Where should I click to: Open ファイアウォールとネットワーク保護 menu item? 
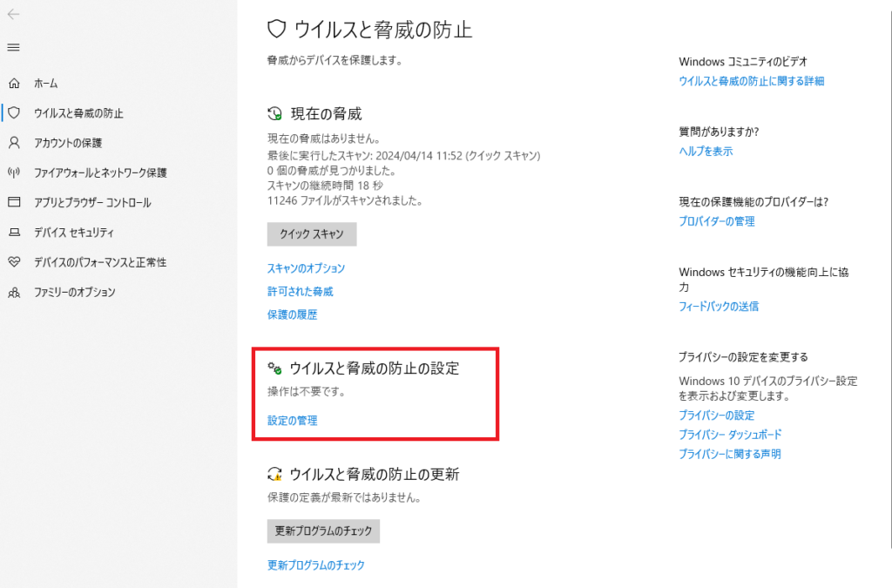pos(99,172)
